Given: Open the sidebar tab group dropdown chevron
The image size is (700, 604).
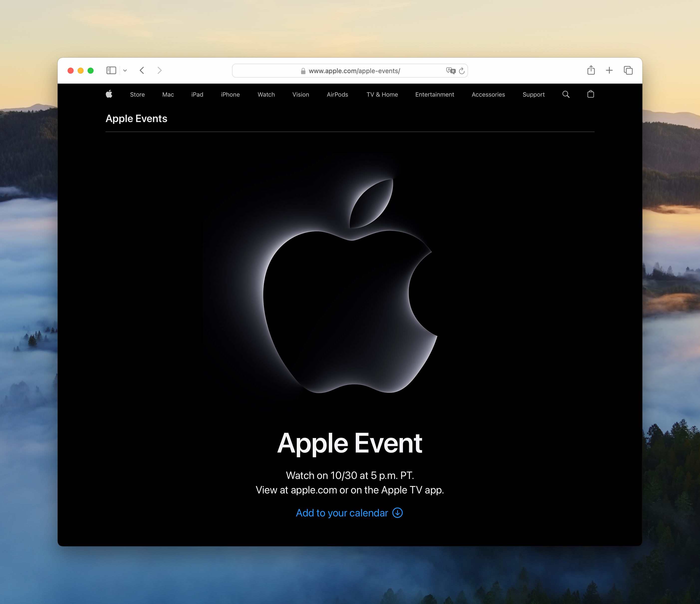Looking at the screenshot, I should tap(125, 70).
